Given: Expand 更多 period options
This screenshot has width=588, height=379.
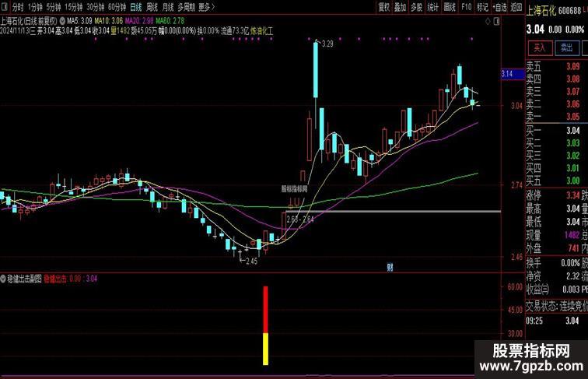Looking at the screenshot, I should 206,7.
